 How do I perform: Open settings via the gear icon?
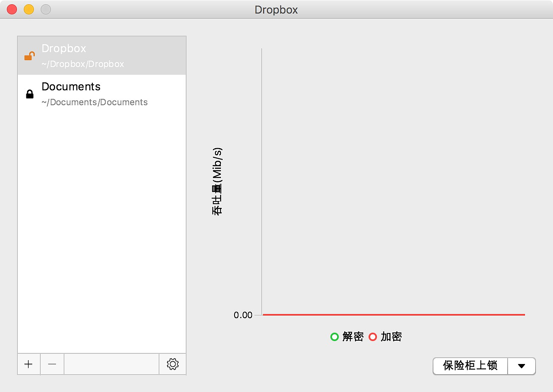pos(173,364)
